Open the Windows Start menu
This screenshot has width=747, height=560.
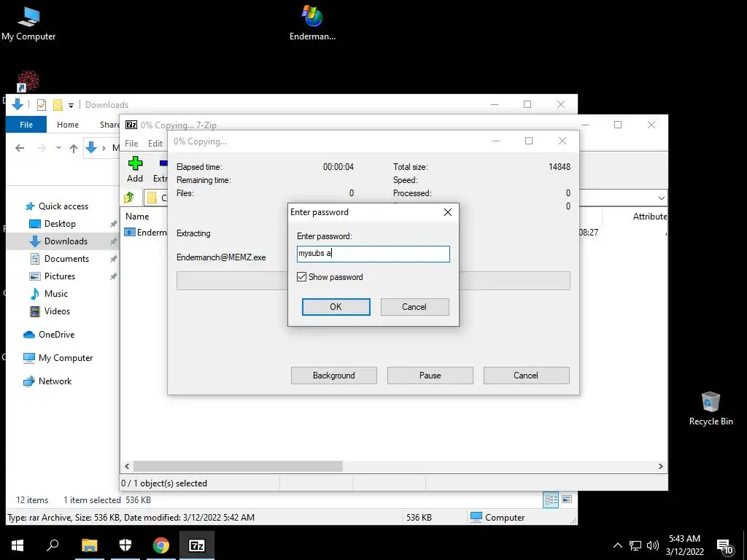tap(18, 545)
